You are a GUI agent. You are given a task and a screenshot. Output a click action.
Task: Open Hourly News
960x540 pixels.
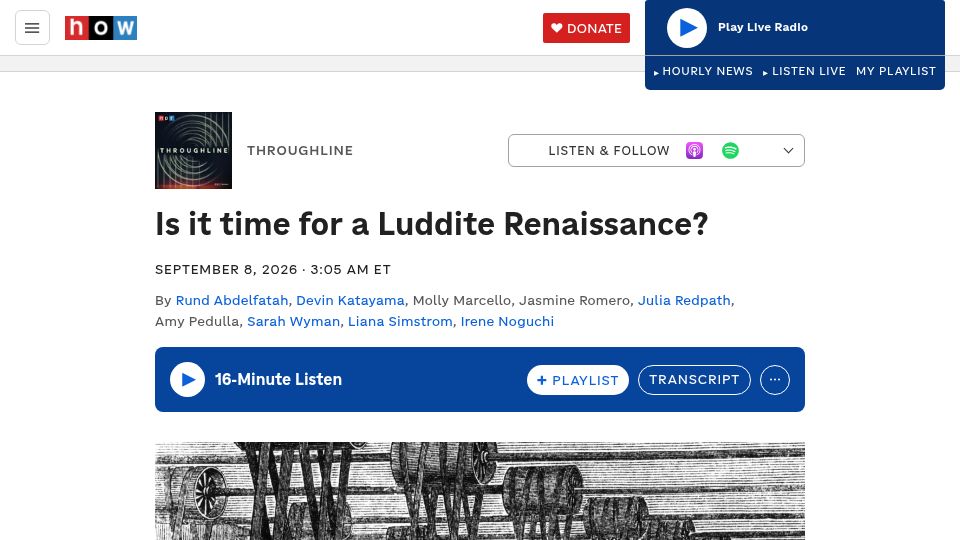pyautogui.click(x=703, y=71)
